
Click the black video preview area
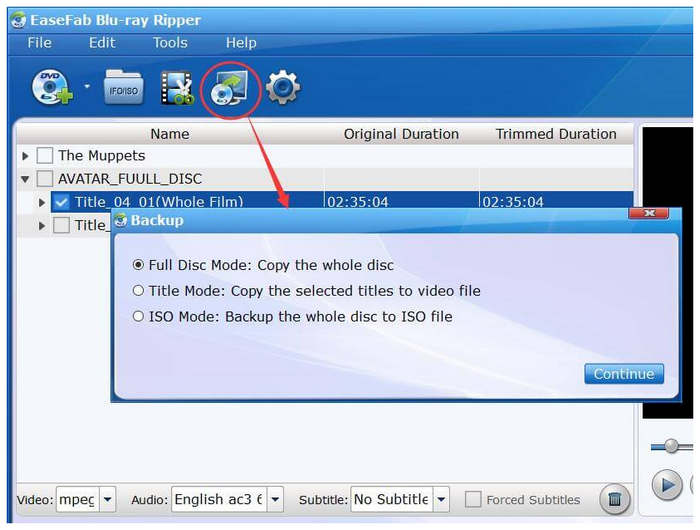(x=668, y=167)
